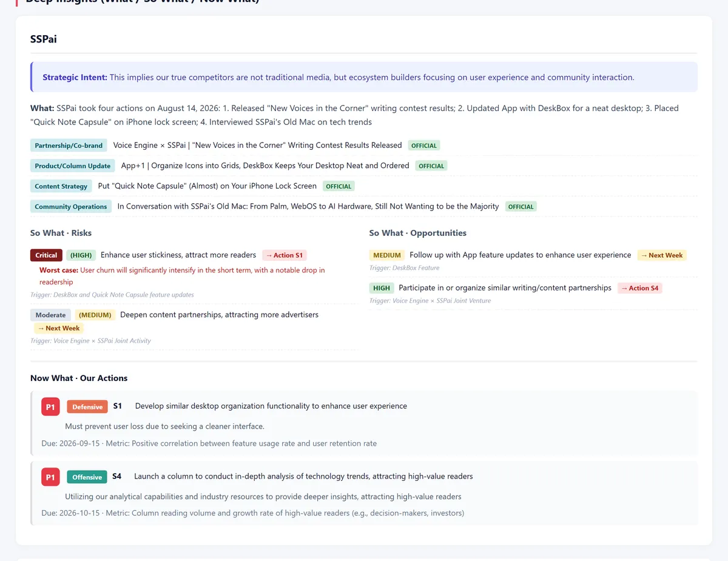This screenshot has width=728, height=561.
Task: Click the Now What · Our Actions heading
Action: [79, 378]
